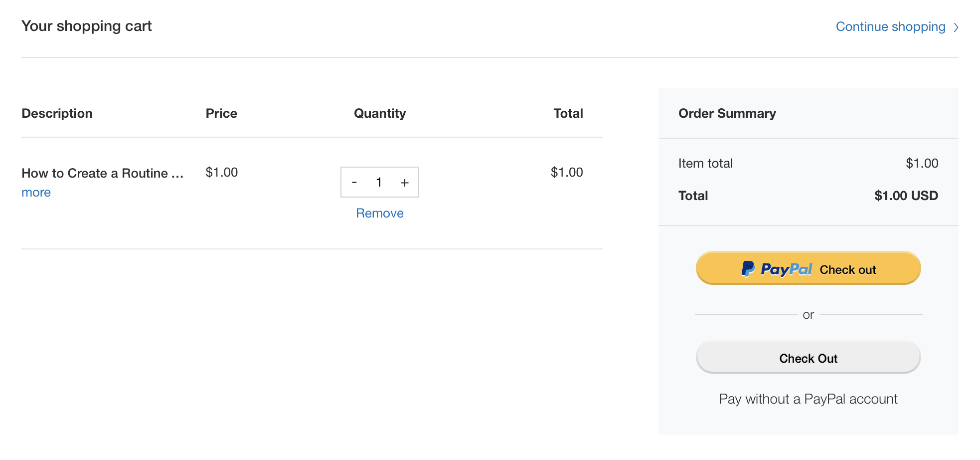The height and width of the screenshot is (460, 980).
Task: Open Continue shopping link
Action: (890, 26)
